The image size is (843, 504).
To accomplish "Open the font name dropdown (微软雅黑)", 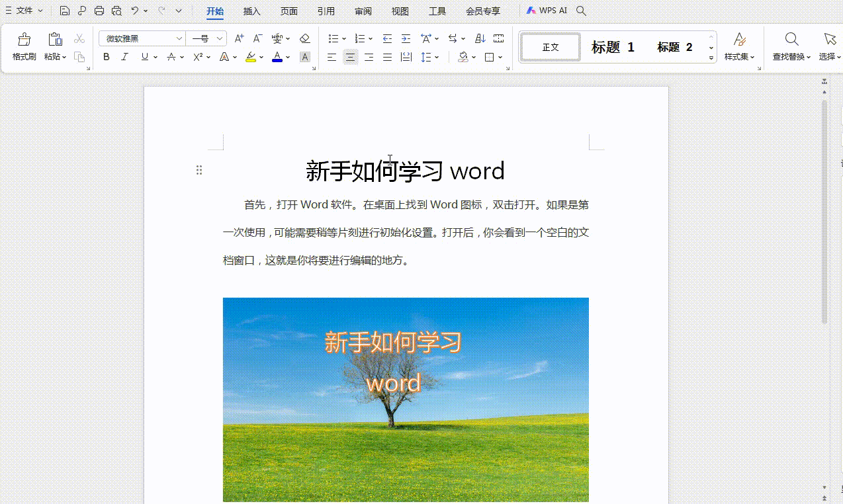I will pos(179,38).
